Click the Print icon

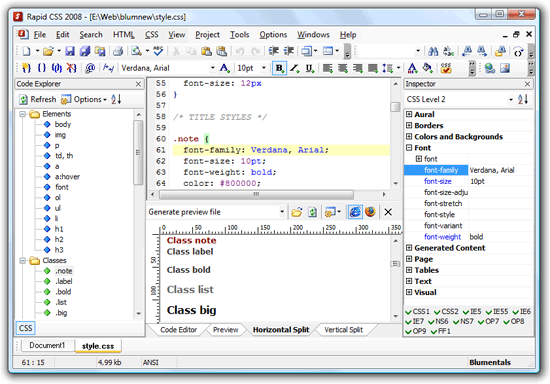pyautogui.click(x=118, y=51)
